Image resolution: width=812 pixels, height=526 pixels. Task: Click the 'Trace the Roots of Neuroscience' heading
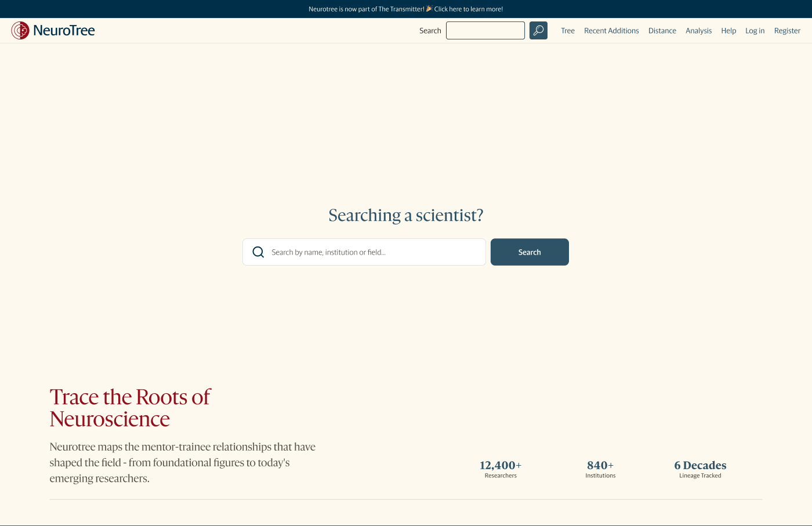pos(130,408)
